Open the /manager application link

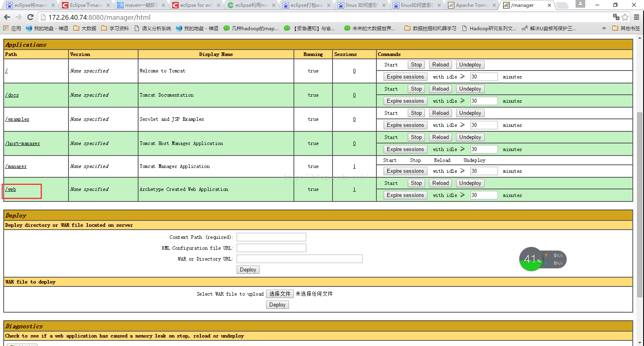click(16, 166)
